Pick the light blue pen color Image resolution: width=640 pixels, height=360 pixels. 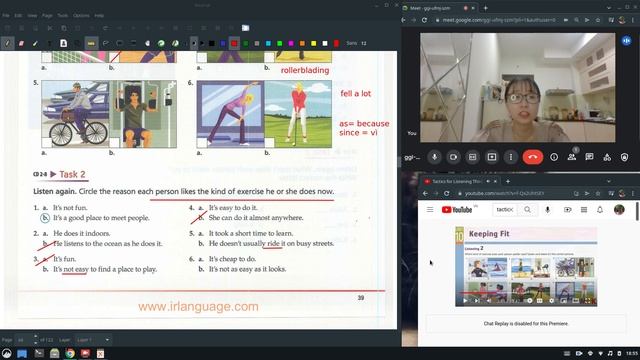click(268, 43)
